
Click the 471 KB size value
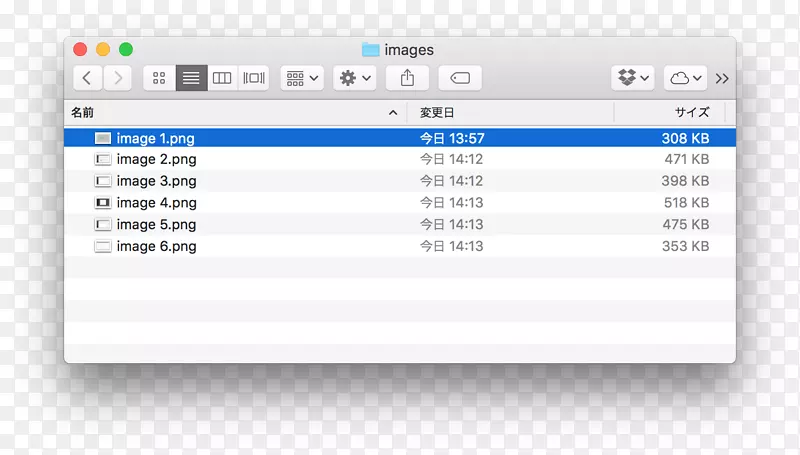[687, 159]
